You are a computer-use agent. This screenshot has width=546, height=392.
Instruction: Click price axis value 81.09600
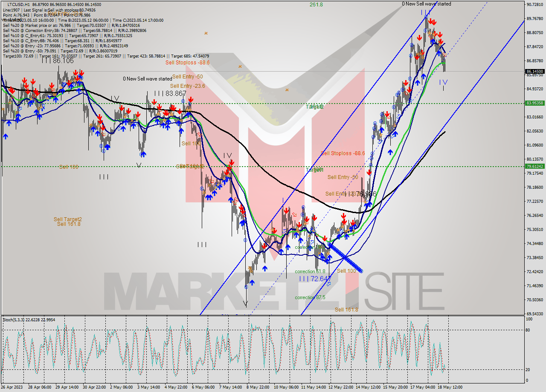coord(535,145)
